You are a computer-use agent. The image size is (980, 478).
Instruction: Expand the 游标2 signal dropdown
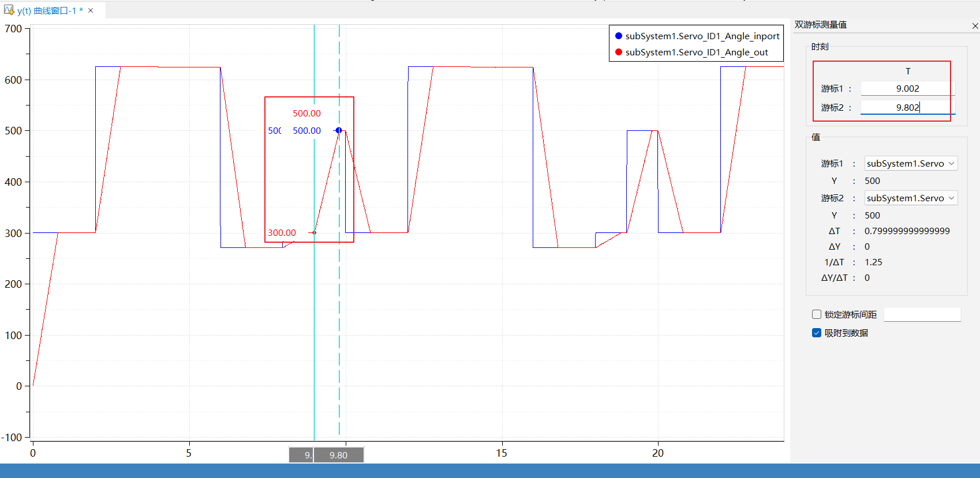910,198
